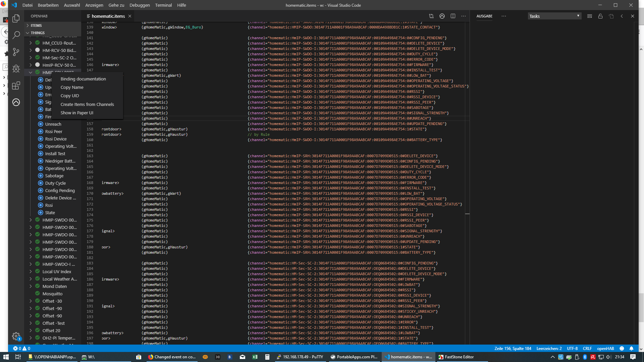This screenshot has width=644, height=362.
Task: Choose Create Items from Channels in context menu
Action: coord(87,104)
